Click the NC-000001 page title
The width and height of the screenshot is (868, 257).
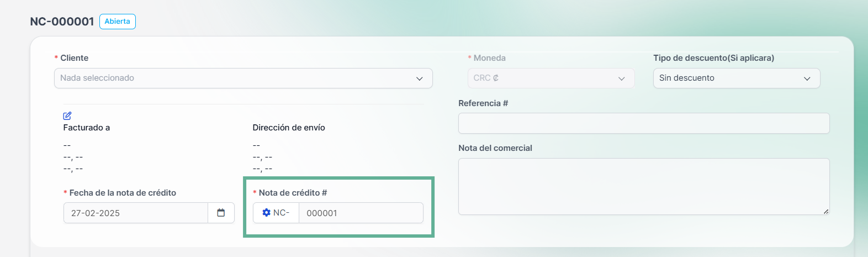(x=62, y=22)
